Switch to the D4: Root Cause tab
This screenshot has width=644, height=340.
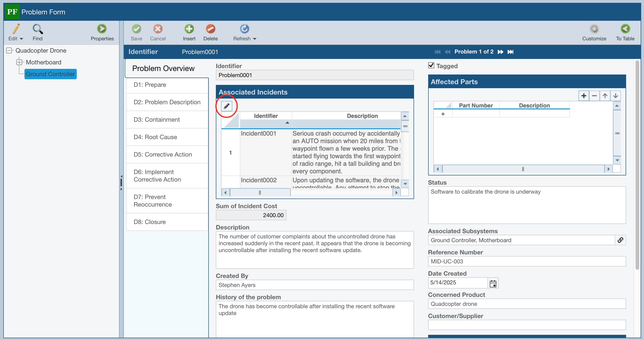(155, 137)
